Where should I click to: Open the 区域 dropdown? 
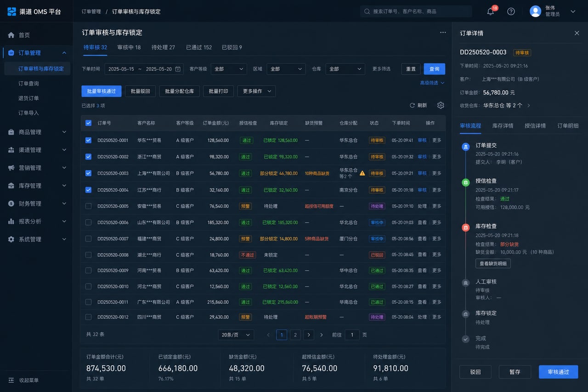coord(286,69)
